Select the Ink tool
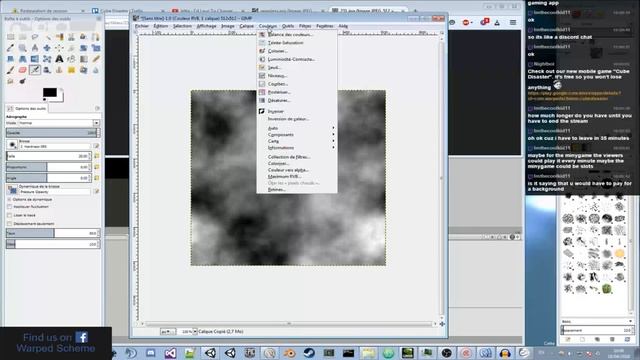The height and width of the screenshot is (360, 640). [x=47, y=70]
